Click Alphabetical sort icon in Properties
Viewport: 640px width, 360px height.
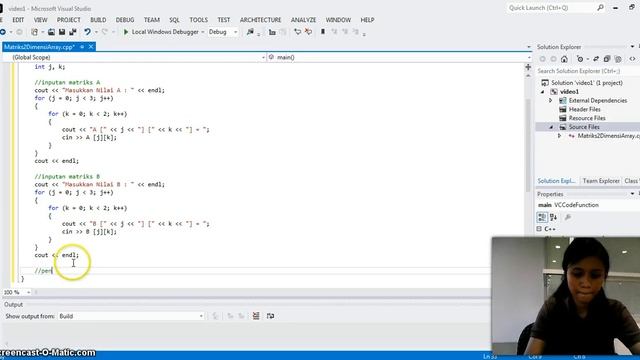(553, 217)
